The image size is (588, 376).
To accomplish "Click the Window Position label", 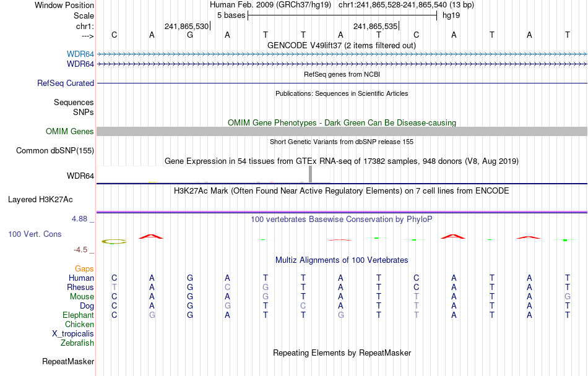I will click(64, 5).
